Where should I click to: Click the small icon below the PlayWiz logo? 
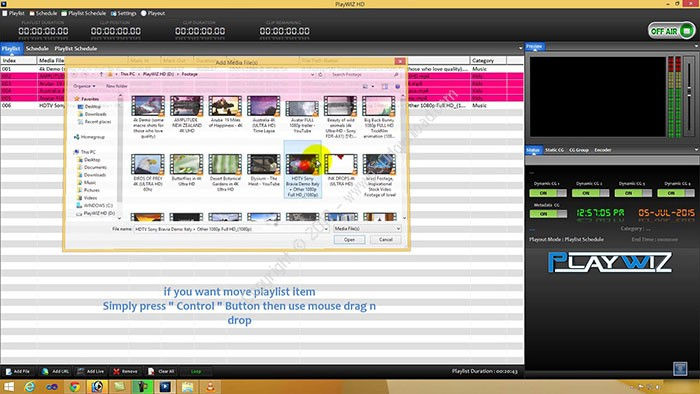tap(680, 369)
